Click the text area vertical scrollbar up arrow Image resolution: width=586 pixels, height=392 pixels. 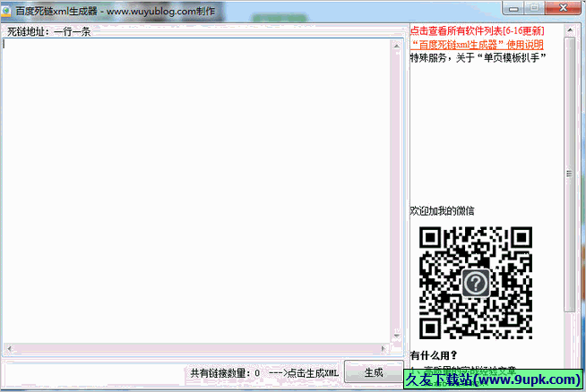(397, 46)
